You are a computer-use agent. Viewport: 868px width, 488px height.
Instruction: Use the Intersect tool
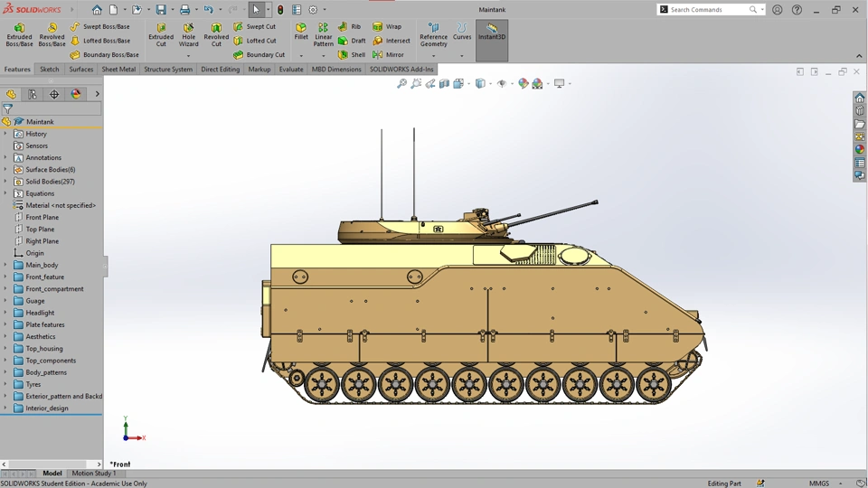point(392,41)
